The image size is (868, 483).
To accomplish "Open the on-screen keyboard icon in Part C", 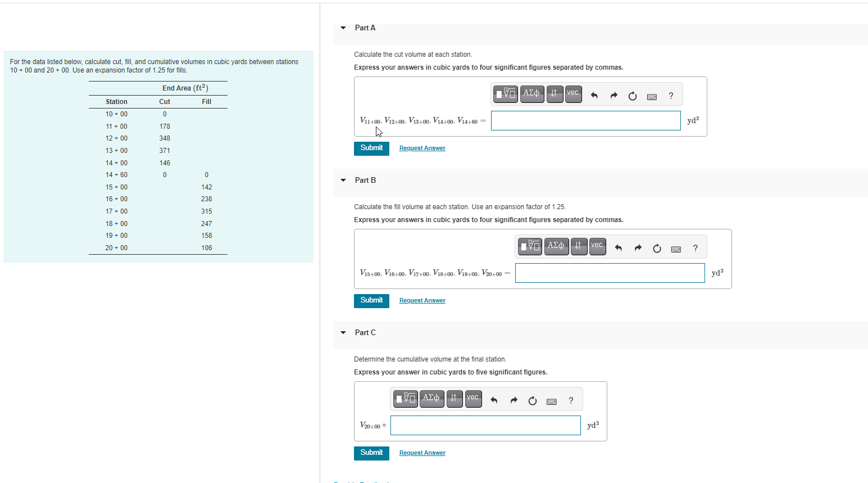I will pyautogui.click(x=551, y=401).
